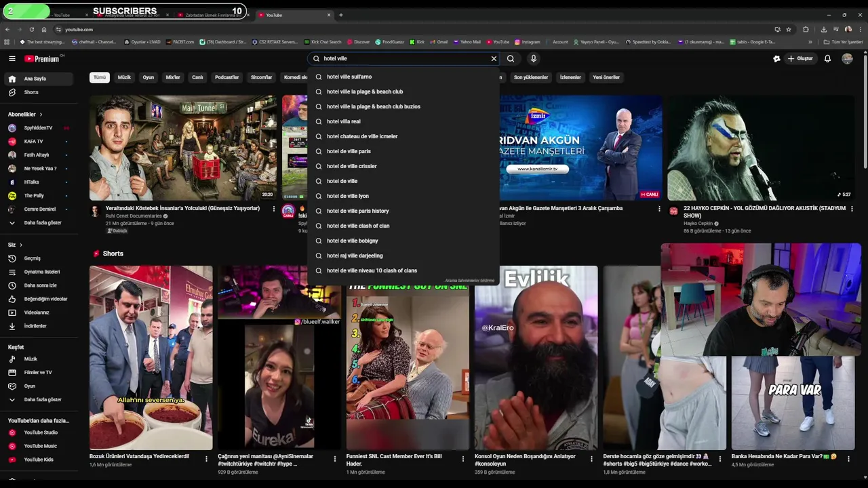
Task: Choose suggestion hotel raj ville darjeeling
Action: click(x=403, y=256)
